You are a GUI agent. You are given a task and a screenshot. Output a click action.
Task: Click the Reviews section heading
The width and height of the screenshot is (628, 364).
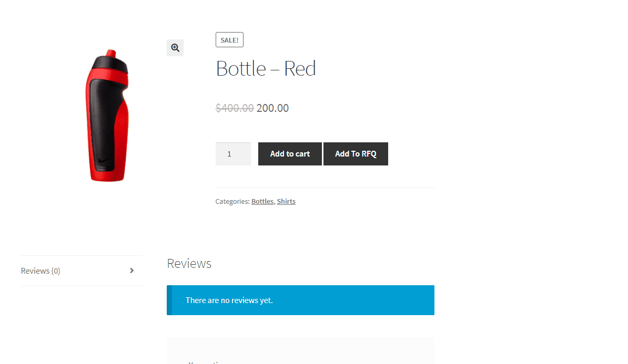click(x=189, y=264)
